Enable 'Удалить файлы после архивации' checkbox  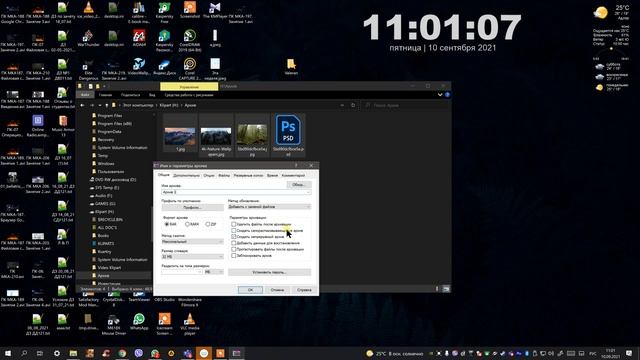(x=233, y=224)
